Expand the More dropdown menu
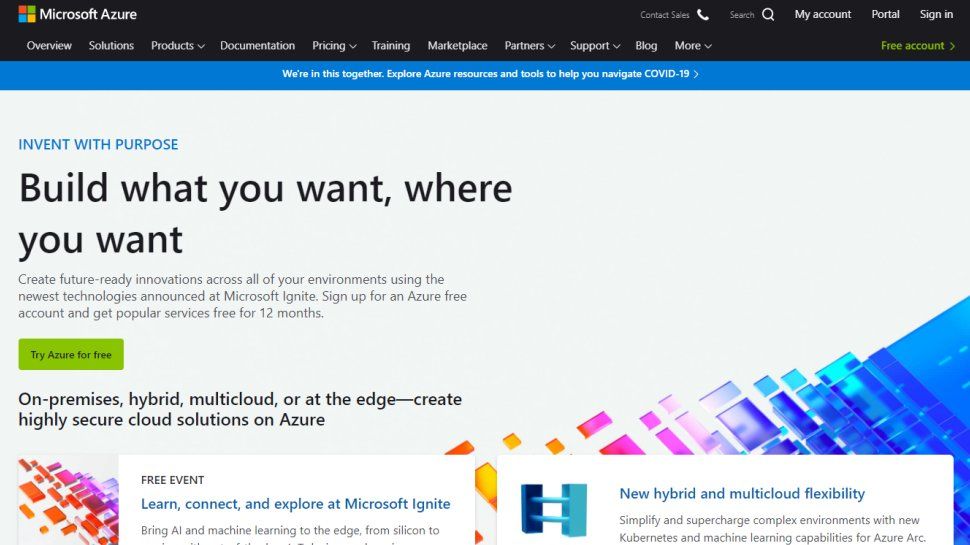This screenshot has height=545, width=970. tap(693, 46)
